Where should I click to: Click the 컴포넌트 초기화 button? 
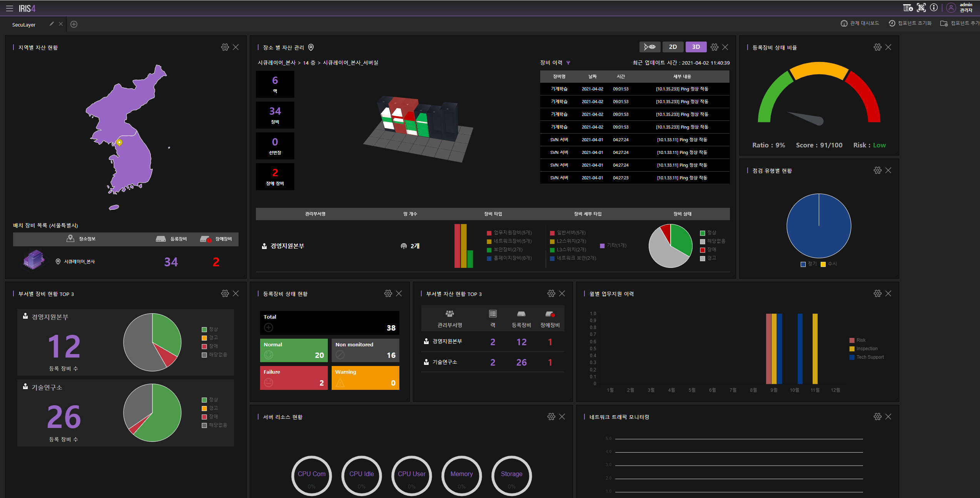pyautogui.click(x=910, y=23)
